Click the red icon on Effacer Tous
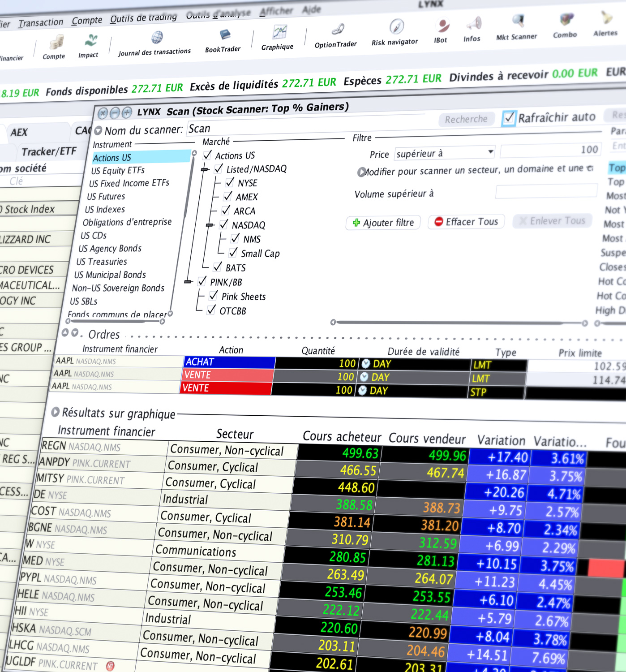 point(439,221)
